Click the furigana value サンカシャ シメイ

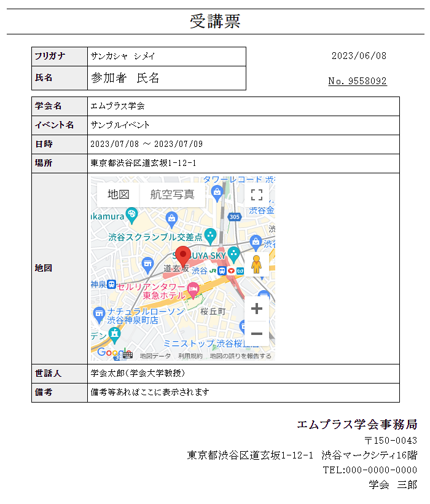tap(123, 57)
